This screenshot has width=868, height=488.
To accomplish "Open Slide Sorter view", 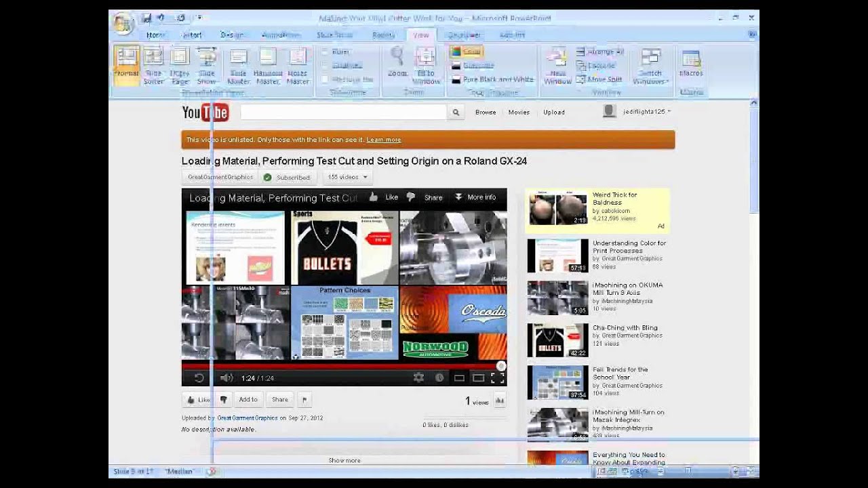I will pos(153,65).
